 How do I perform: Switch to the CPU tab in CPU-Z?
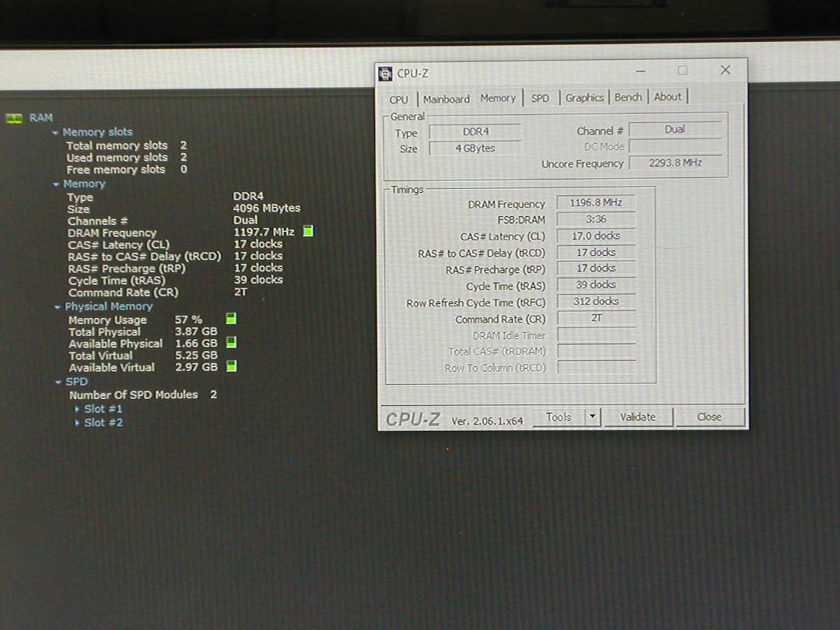[x=398, y=99]
